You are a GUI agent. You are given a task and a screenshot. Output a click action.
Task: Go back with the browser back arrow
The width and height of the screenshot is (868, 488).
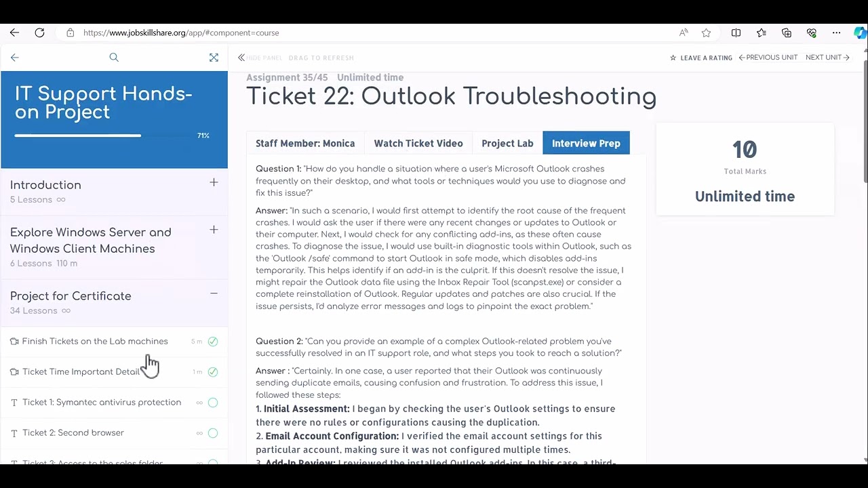pos(14,33)
